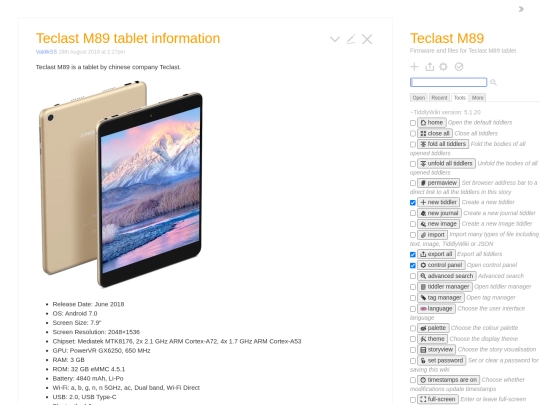Toggle the storyview checkbox
Screen dimensions: 540x405
coord(413,350)
